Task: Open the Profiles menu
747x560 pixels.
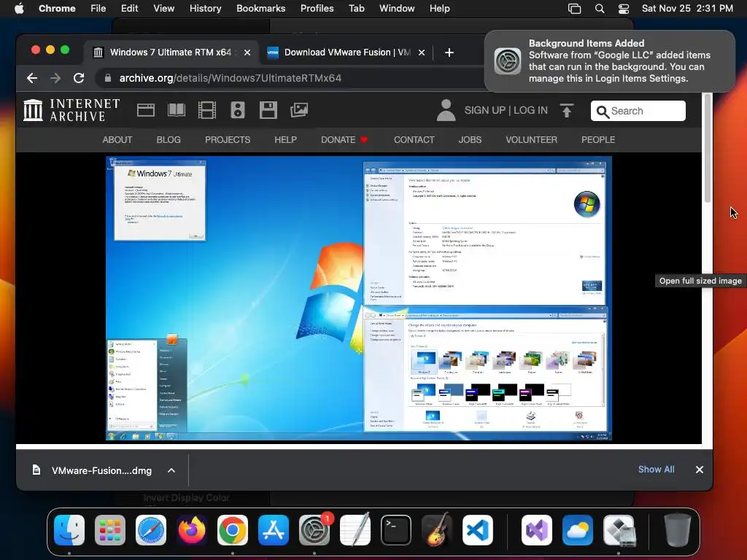Action: [317, 9]
